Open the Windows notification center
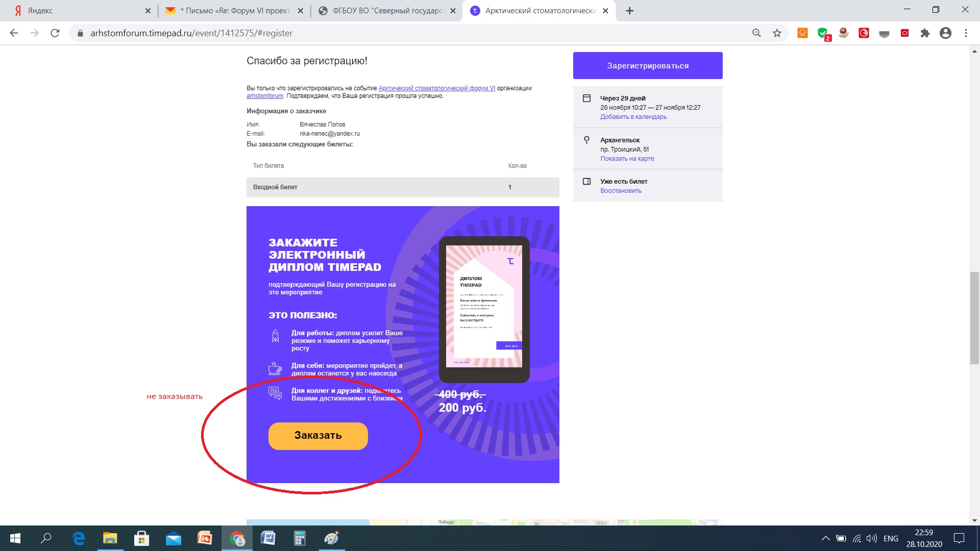Image resolution: width=980 pixels, height=551 pixels. (959, 538)
